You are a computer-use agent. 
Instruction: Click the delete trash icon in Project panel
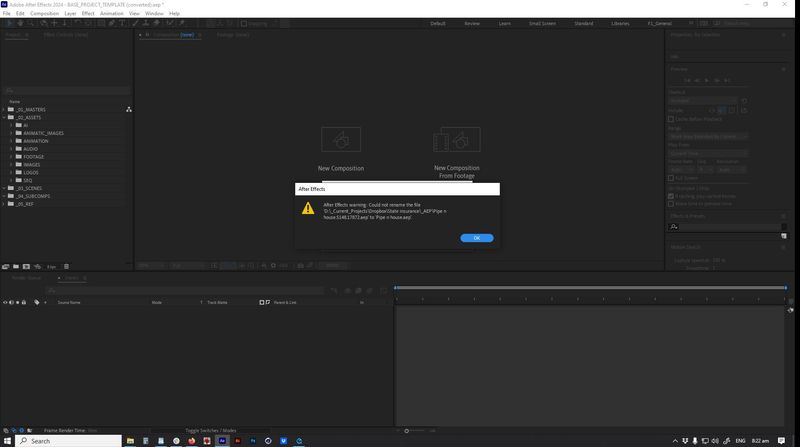[x=67, y=266]
